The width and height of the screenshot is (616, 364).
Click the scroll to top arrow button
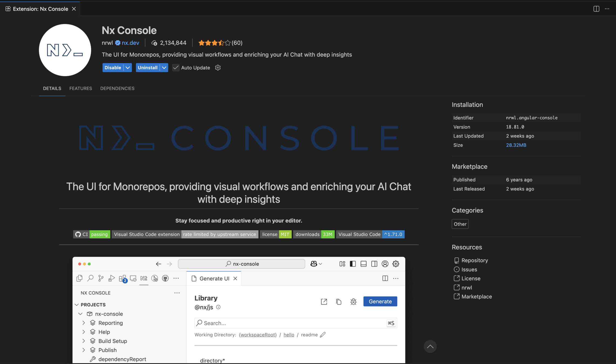[x=430, y=346]
